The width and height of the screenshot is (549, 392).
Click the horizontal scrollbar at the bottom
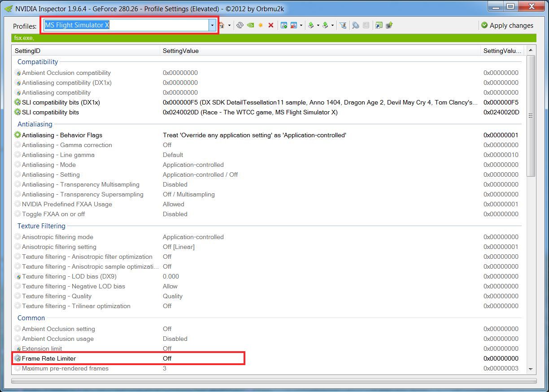pyautogui.click(x=274, y=381)
